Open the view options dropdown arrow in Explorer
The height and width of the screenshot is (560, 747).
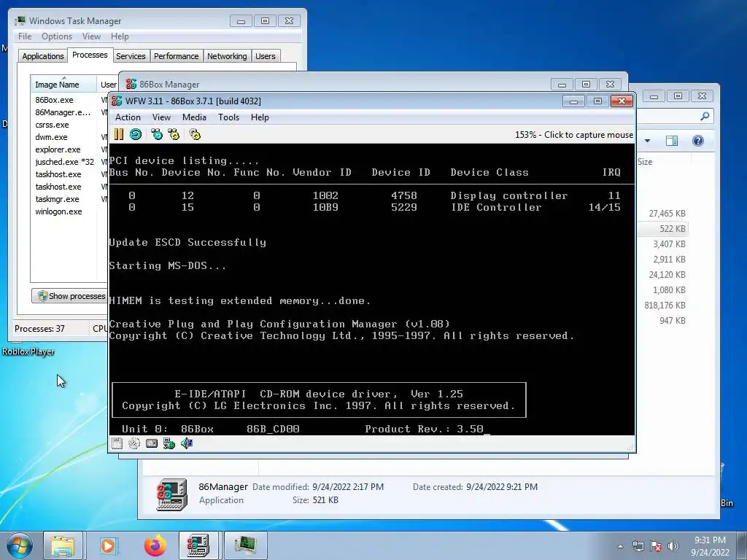click(648, 141)
